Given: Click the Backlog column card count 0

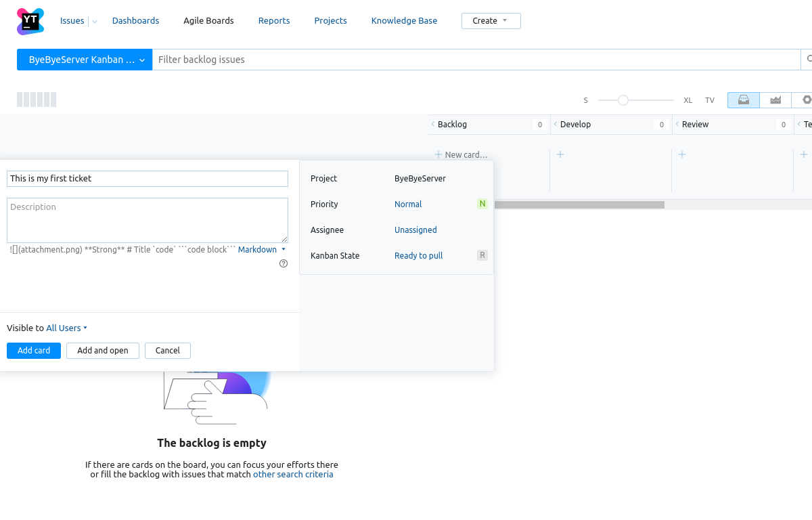Looking at the screenshot, I should point(540,125).
